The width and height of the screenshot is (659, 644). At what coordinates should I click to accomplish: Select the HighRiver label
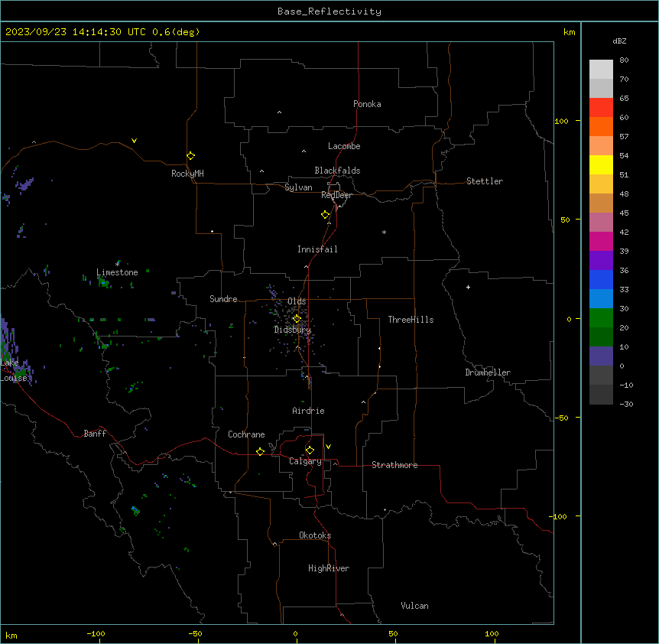point(329,568)
